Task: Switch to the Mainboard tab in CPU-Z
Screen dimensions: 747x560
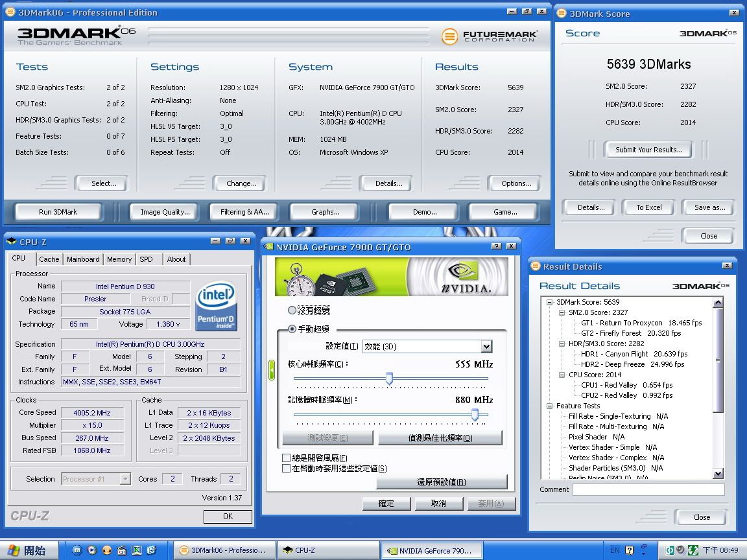Action: coord(83,259)
